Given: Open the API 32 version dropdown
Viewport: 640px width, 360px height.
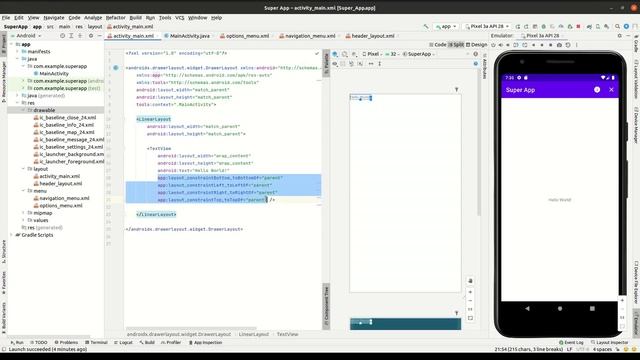Looking at the screenshot, I should point(393,54).
